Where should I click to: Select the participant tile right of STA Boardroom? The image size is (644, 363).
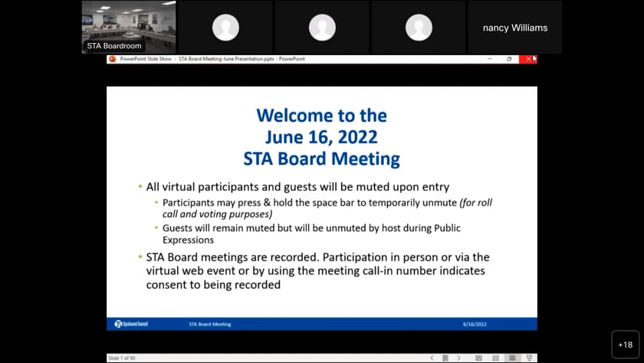[x=225, y=27]
